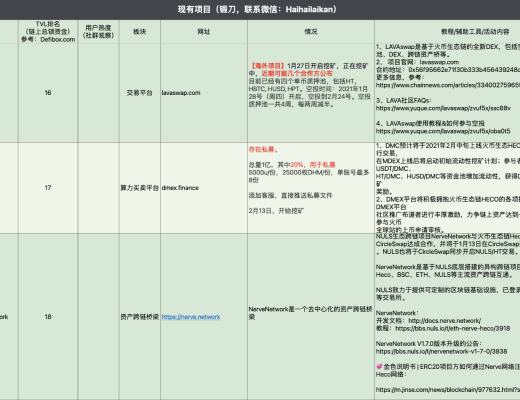
Task: Click the line starting 'NerveNetwork是基于NULS底层搭建'
Action: [x=448, y=267]
